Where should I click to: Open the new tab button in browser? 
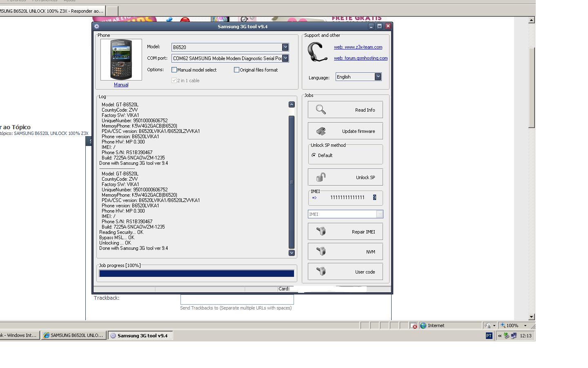point(112,11)
